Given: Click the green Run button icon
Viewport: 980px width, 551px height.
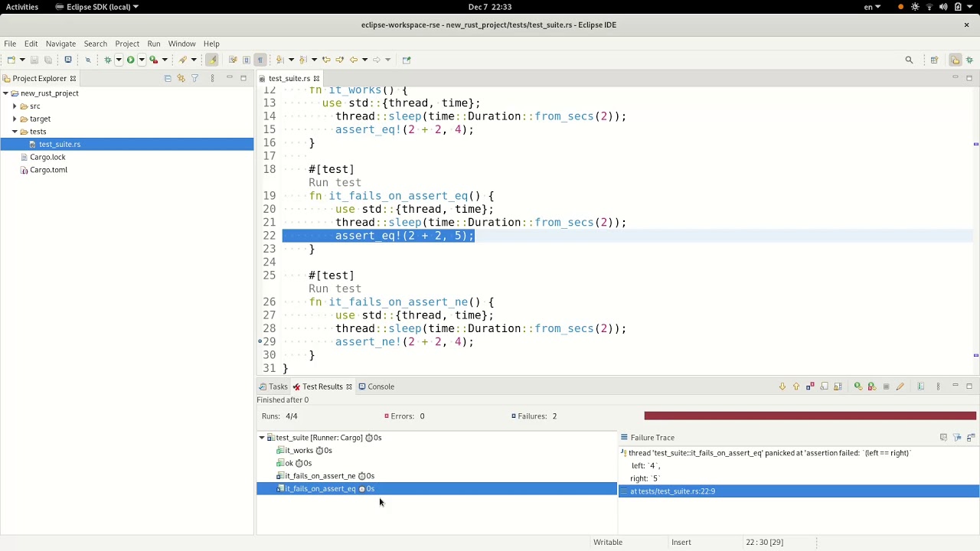Looking at the screenshot, I should tap(130, 60).
